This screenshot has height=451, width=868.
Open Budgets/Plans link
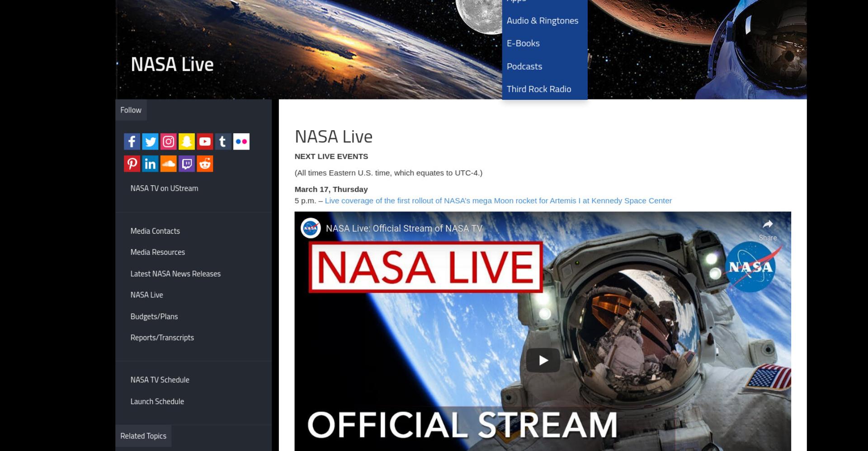[x=154, y=317]
